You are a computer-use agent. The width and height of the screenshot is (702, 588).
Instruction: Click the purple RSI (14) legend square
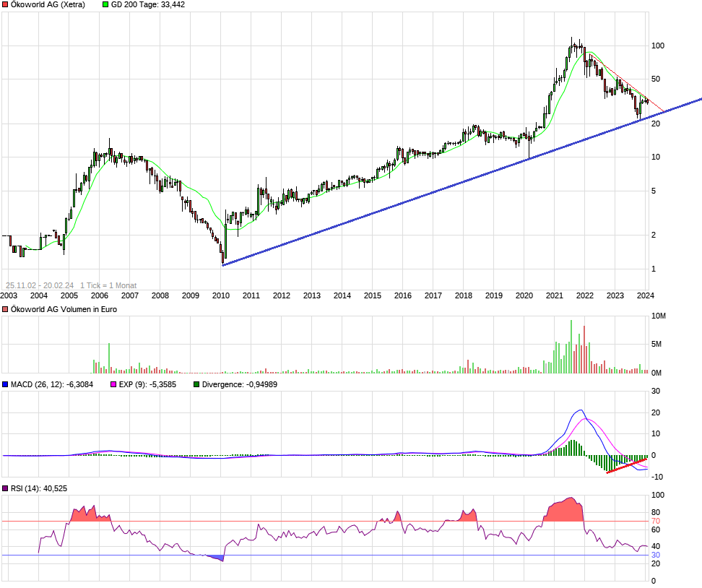click(x=5, y=489)
